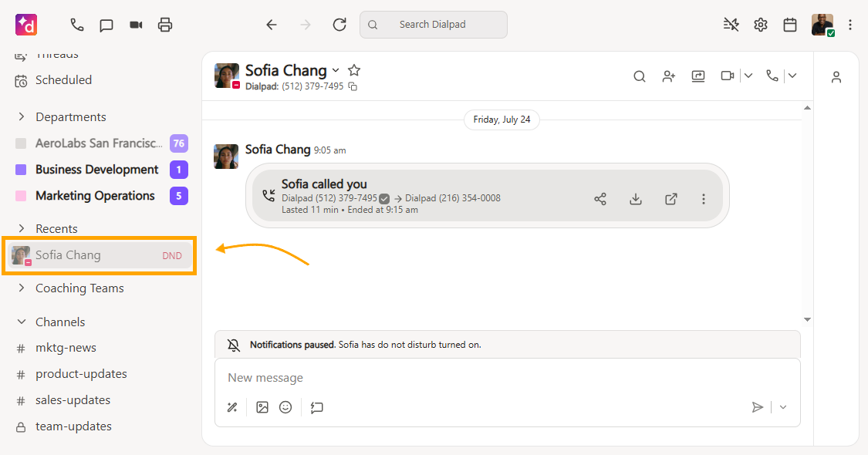Open the calendar icon
Viewport: 868px width, 455px height.
tap(790, 25)
